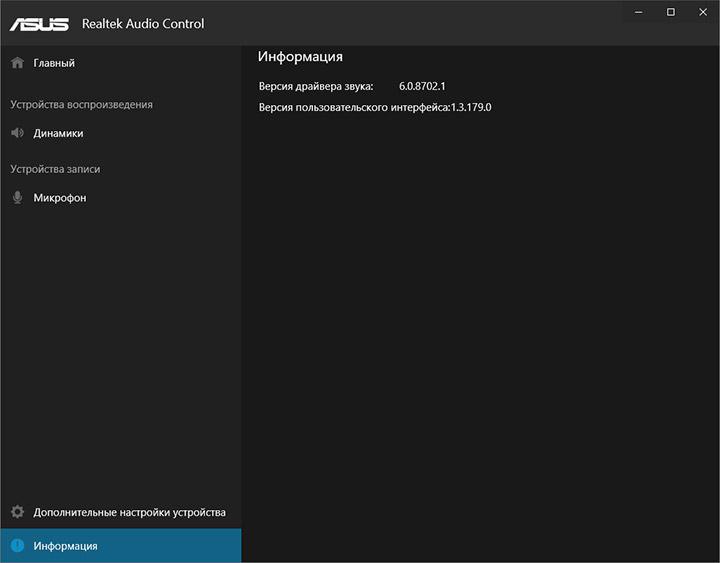Click the home icon in the sidebar
Viewport: 720px width, 563px height.
click(17, 63)
